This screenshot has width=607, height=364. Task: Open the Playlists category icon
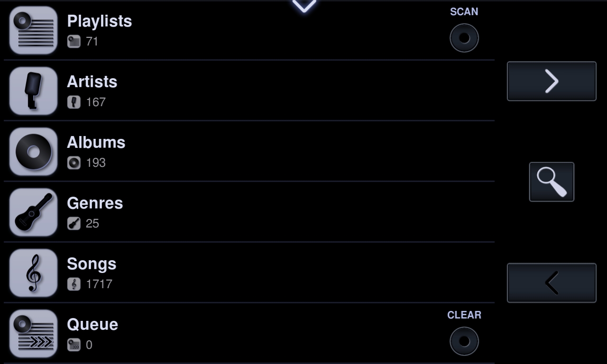pyautogui.click(x=33, y=30)
